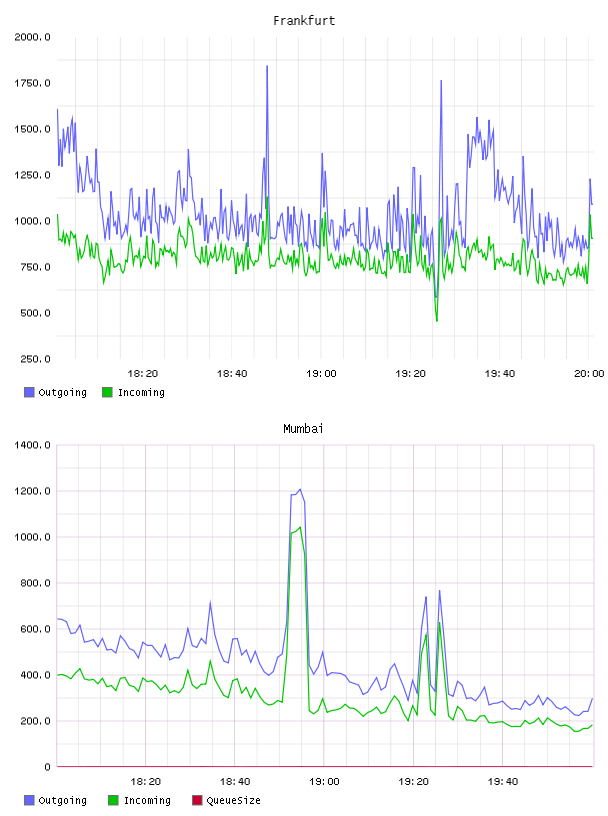Click the 400.0 y-axis label on Mumbai chart
This screenshot has height=816, width=608.
click(x=35, y=675)
